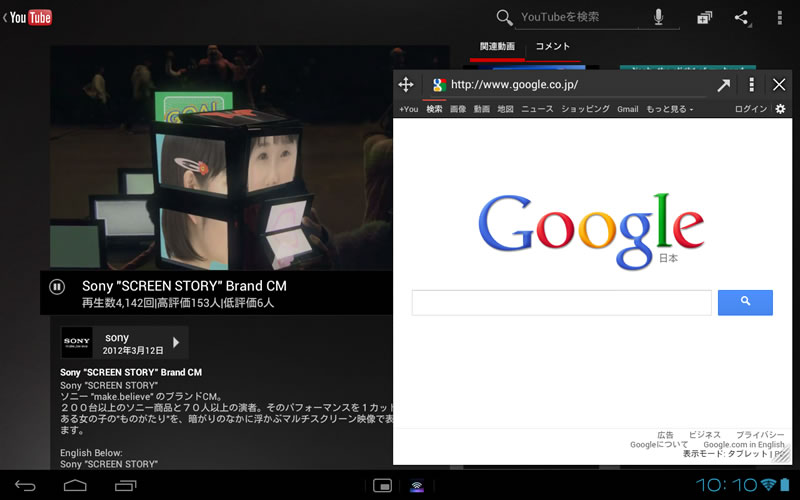Expand the sony channel info arrow
800x500 pixels.
point(176,343)
